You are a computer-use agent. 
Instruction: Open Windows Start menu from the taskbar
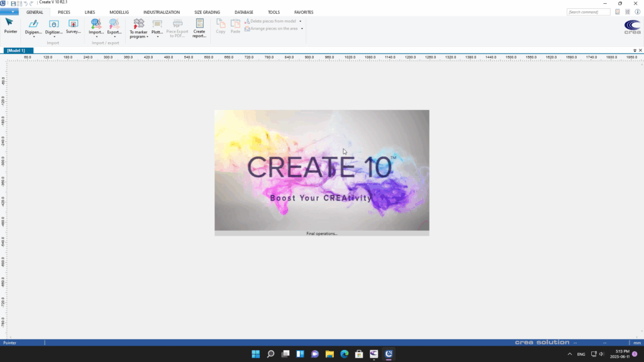(x=256, y=354)
